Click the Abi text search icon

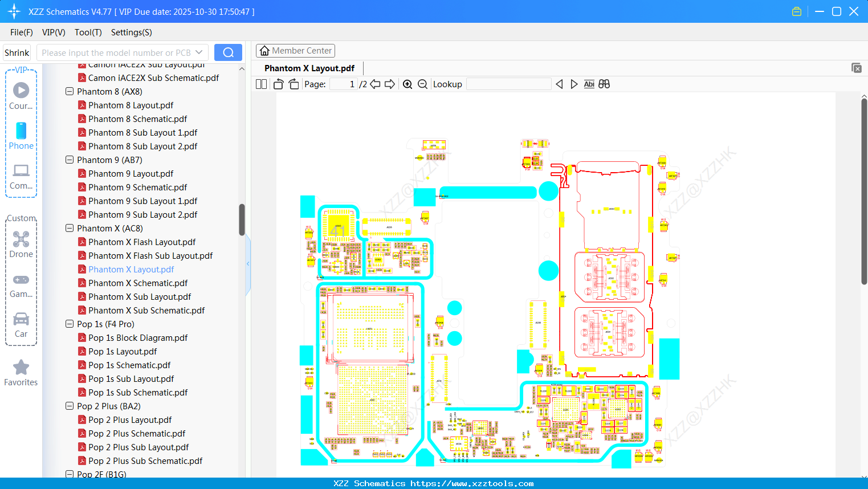pyautogui.click(x=589, y=84)
